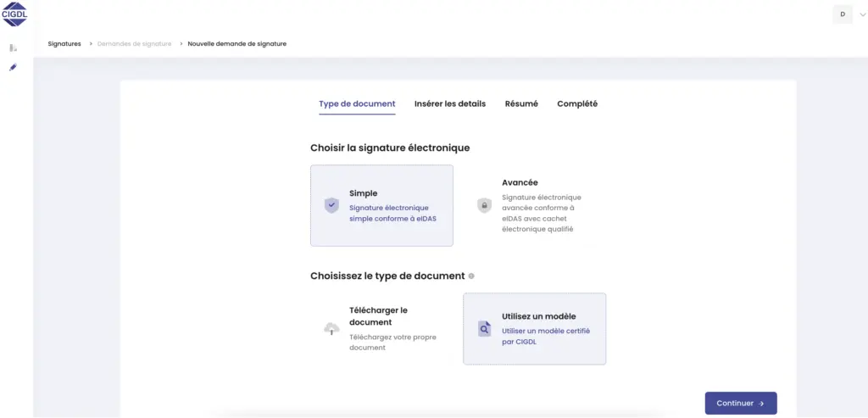868x418 pixels.
Task: Click the info icon beside document type heading
Action: (471, 276)
